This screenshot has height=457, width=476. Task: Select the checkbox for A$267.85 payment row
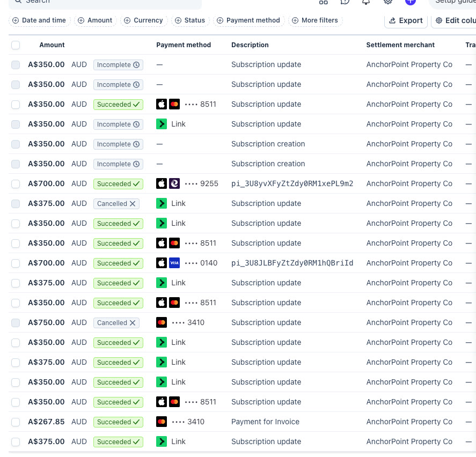16,422
